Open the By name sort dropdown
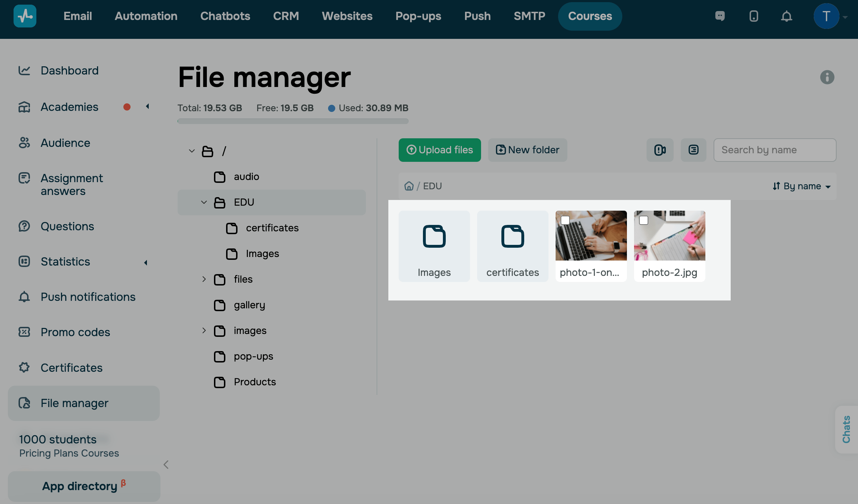 (802, 186)
